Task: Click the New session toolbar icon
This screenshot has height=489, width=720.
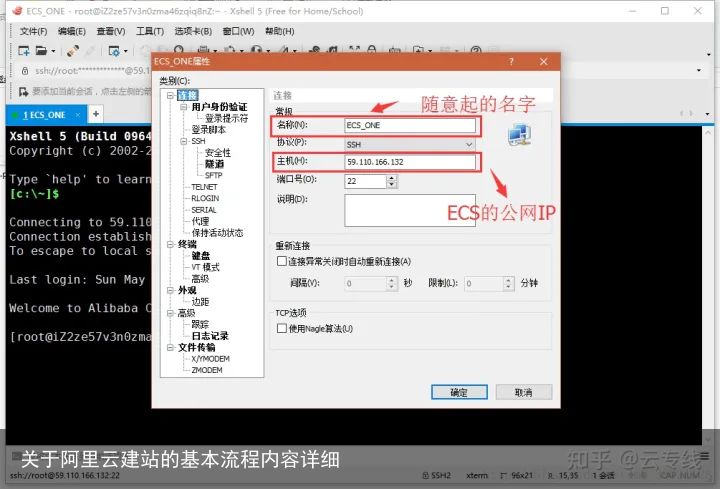Action: pos(23,51)
